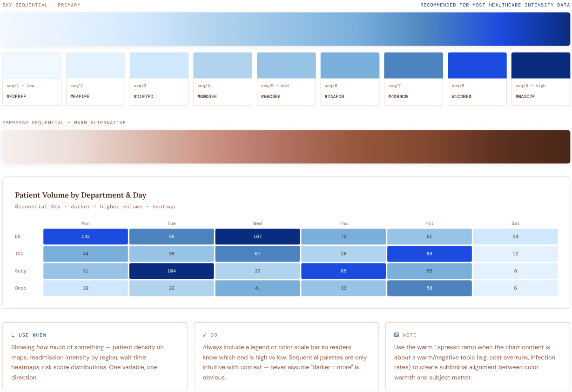Click the Sky Sequential — Primary heading
The image size is (572, 392).
[41, 5]
